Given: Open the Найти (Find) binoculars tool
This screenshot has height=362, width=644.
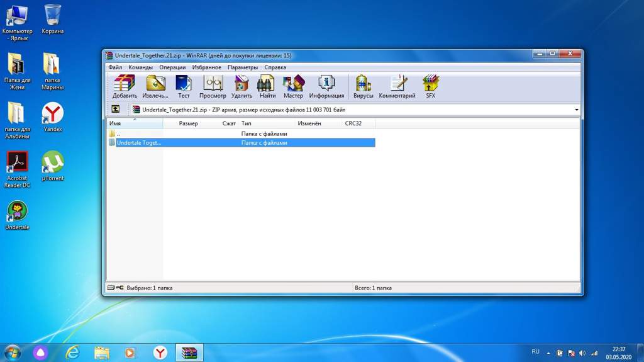Looking at the screenshot, I should tap(267, 86).
